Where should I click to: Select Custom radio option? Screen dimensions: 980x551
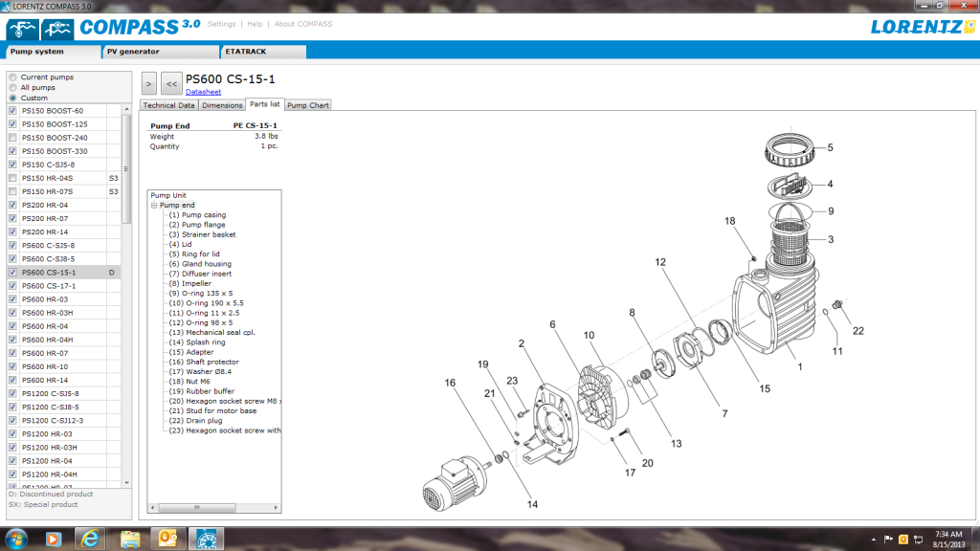12,99
